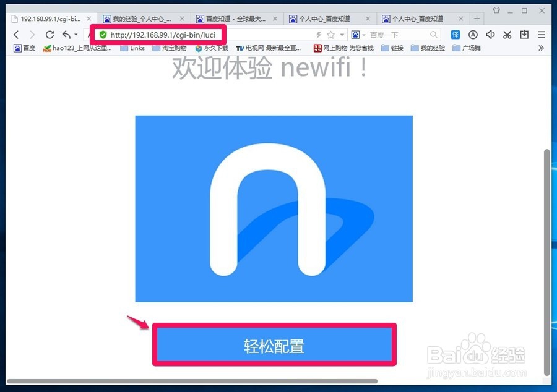Bookmark this page with the star icon
This screenshot has height=392, width=557.
click(330, 35)
